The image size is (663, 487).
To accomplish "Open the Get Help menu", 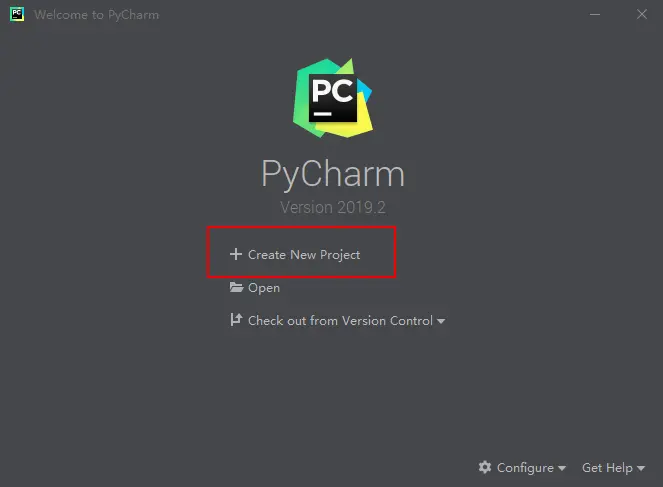I will pos(607,468).
